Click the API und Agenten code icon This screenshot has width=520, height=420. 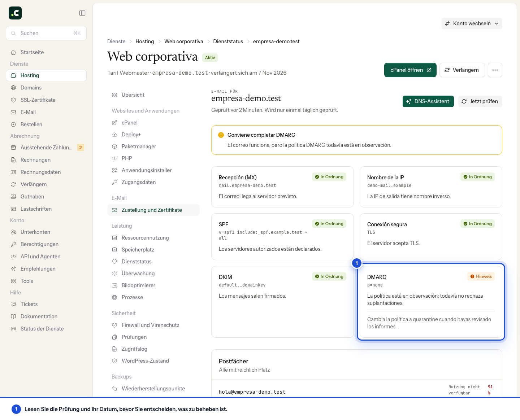(x=13, y=257)
